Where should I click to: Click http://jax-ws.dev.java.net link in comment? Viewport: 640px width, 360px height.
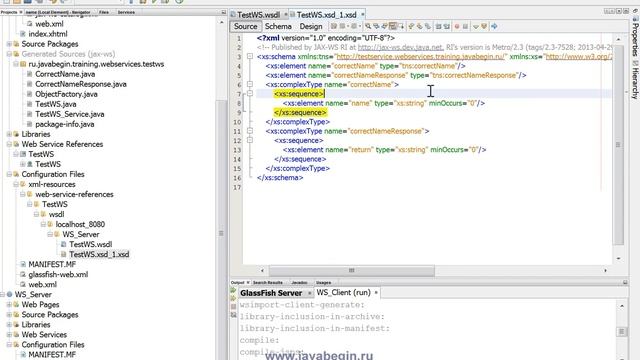click(400, 47)
